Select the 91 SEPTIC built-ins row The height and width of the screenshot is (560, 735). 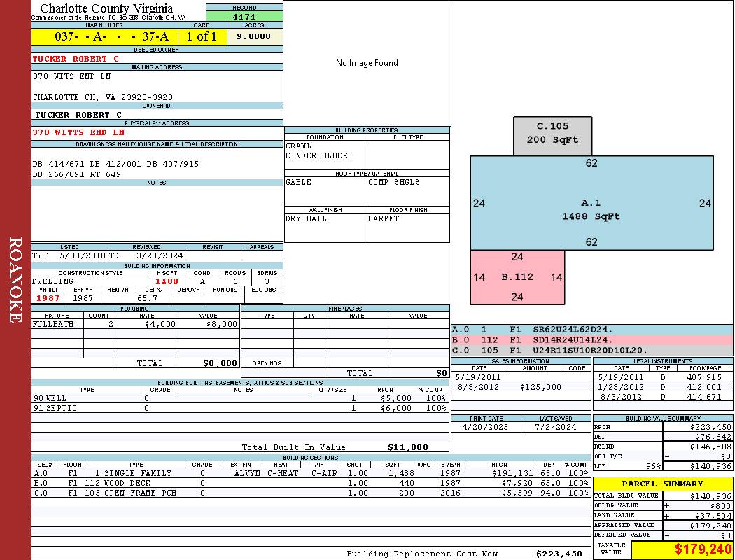[55, 408]
